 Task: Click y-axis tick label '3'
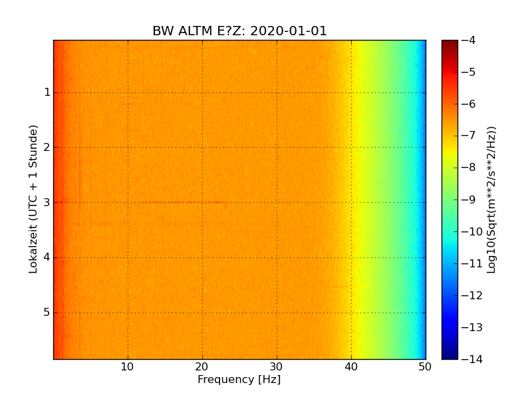click(47, 203)
